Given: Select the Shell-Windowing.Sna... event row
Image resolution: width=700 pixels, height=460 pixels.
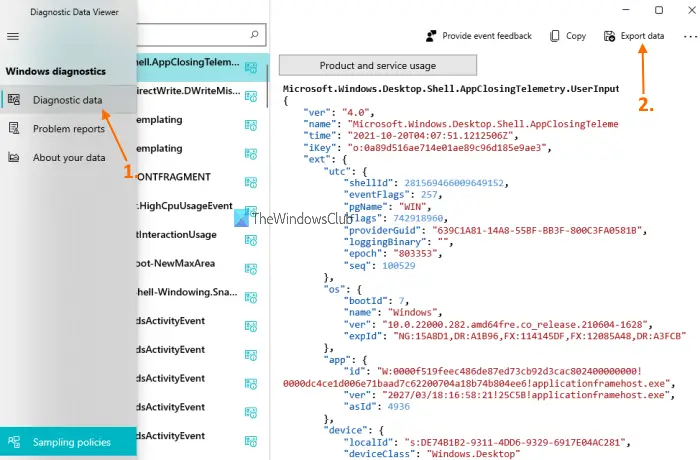Looking at the screenshot, I should [x=201, y=297].
